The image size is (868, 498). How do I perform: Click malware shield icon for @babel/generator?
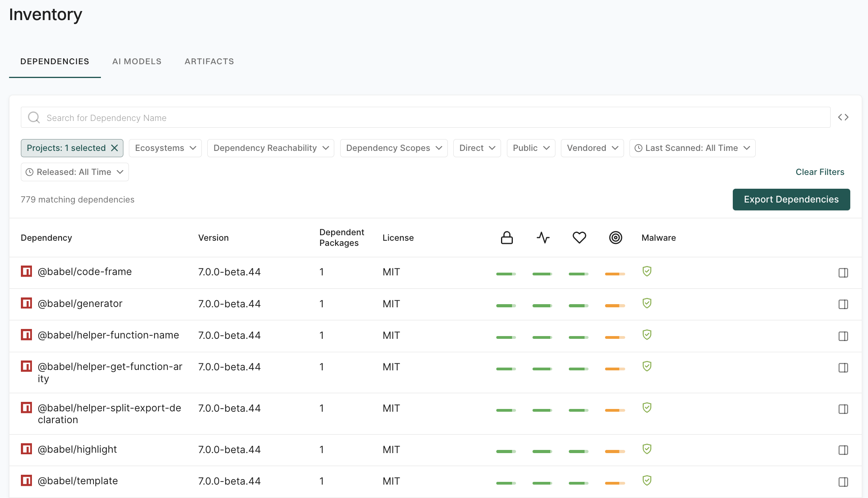coord(646,303)
